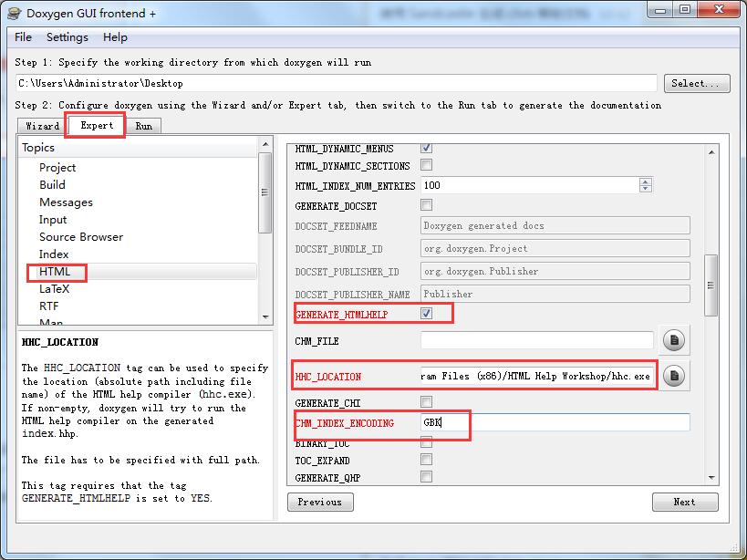Uncheck GENERATE_HTMLHELP checkbox
The width and height of the screenshot is (747, 560).
click(426, 314)
